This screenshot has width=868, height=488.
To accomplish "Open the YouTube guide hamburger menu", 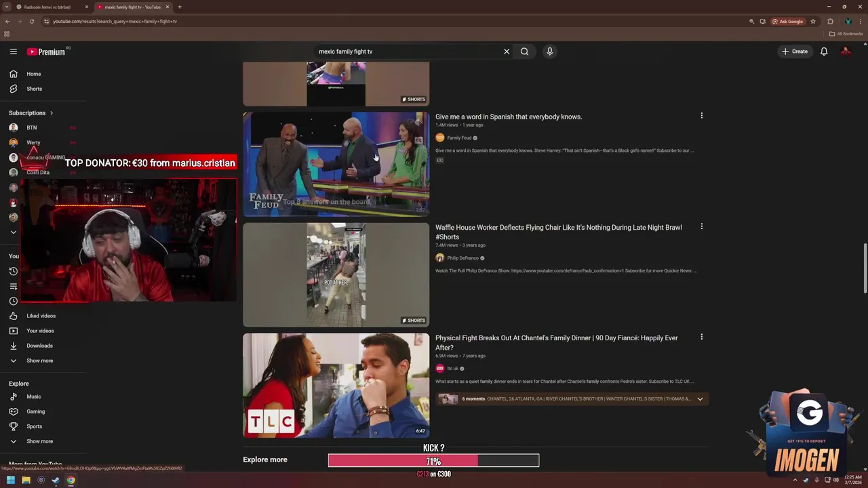I will click(x=13, y=52).
